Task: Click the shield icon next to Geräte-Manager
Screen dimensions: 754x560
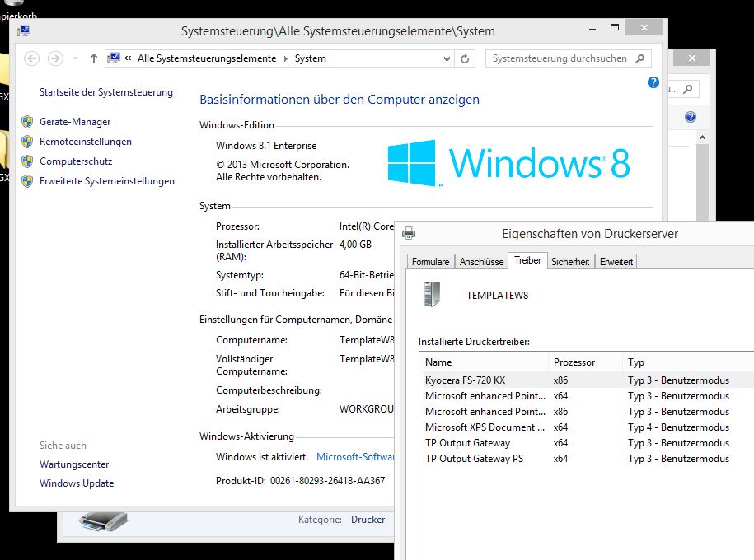Action: point(27,122)
